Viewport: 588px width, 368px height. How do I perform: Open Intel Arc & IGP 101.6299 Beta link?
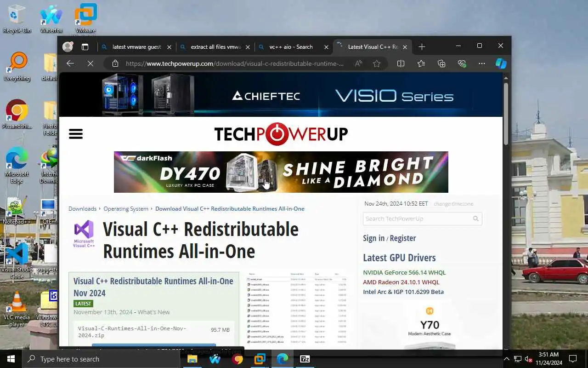tap(403, 292)
